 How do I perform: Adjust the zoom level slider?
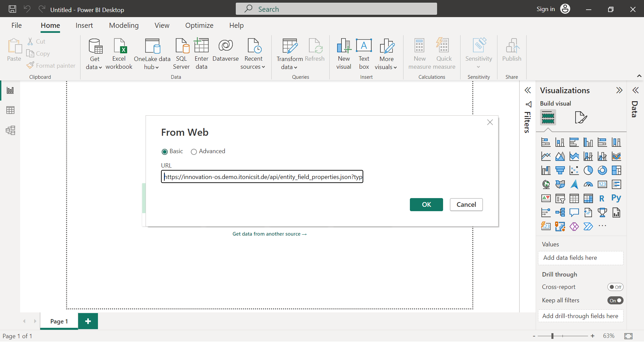[x=552, y=336]
